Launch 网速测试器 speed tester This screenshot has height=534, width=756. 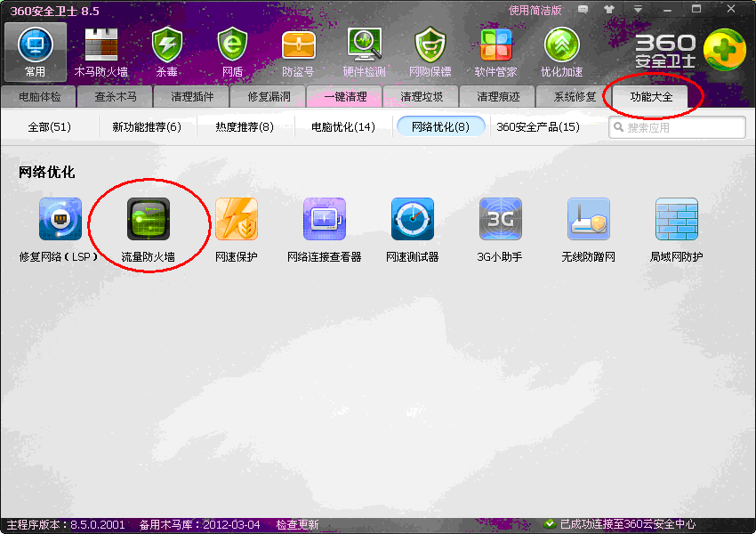click(x=412, y=231)
